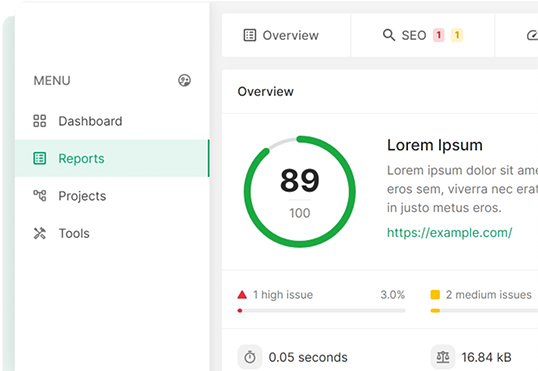
Task: Click the speedometer icon on cut-off tab
Action: pos(533,35)
